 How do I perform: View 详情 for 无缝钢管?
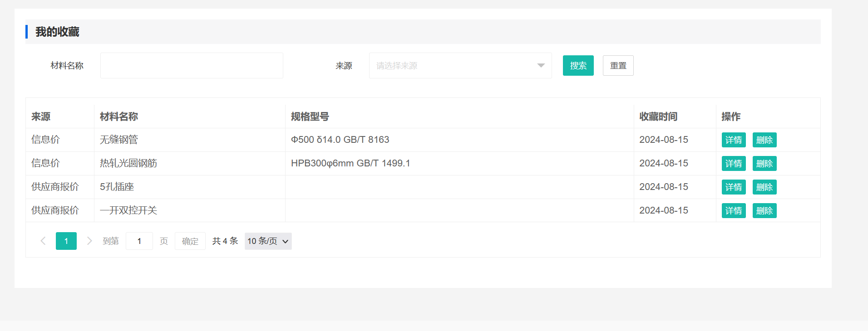pyautogui.click(x=733, y=140)
